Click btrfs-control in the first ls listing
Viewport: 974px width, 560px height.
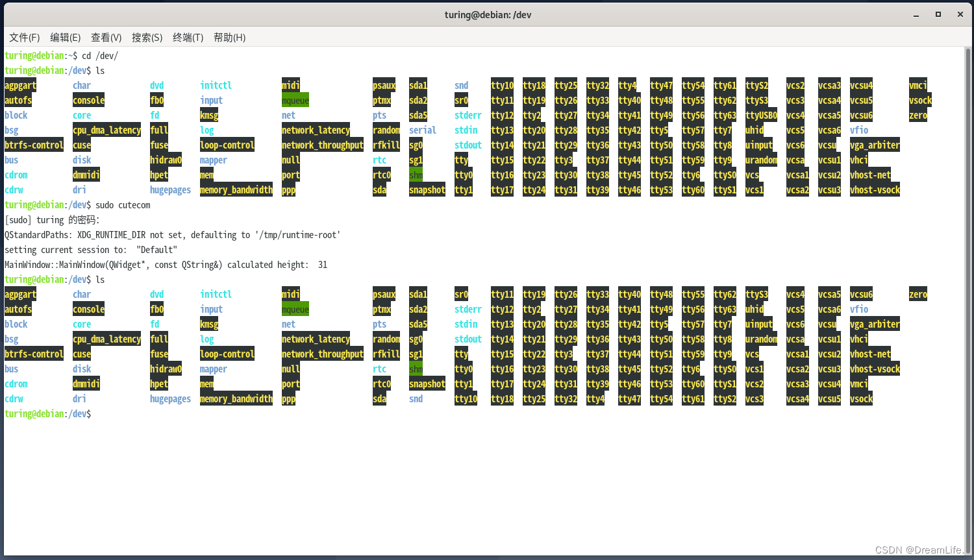34,145
